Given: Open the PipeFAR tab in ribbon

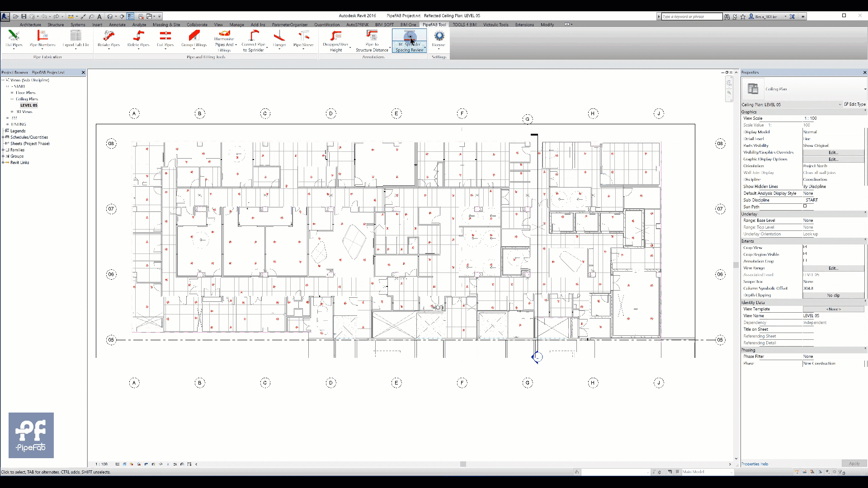Looking at the screenshot, I should [x=434, y=24].
